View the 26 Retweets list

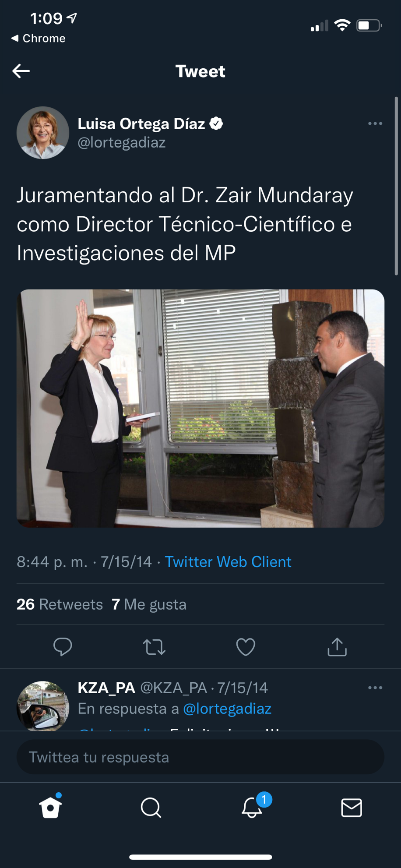(60, 604)
